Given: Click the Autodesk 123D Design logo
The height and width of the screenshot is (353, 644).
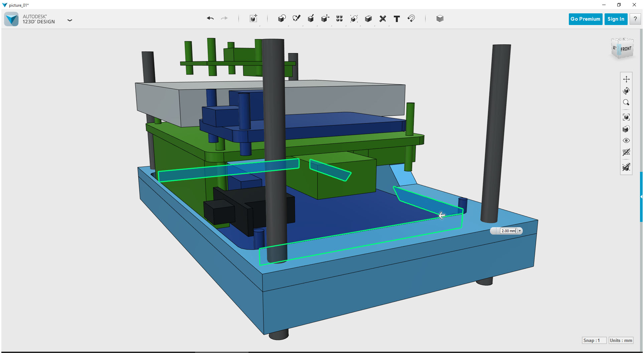Looking at the screenshot, I should click(x=11, y=19).
